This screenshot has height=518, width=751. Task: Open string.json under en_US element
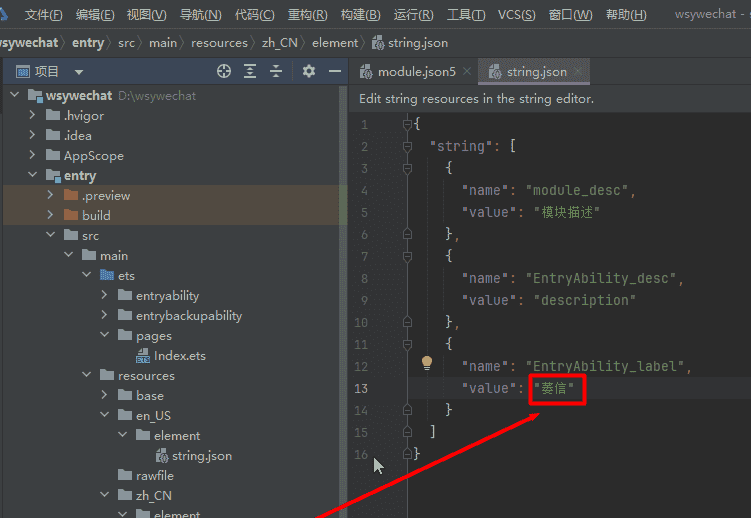(x=201, y=455)
